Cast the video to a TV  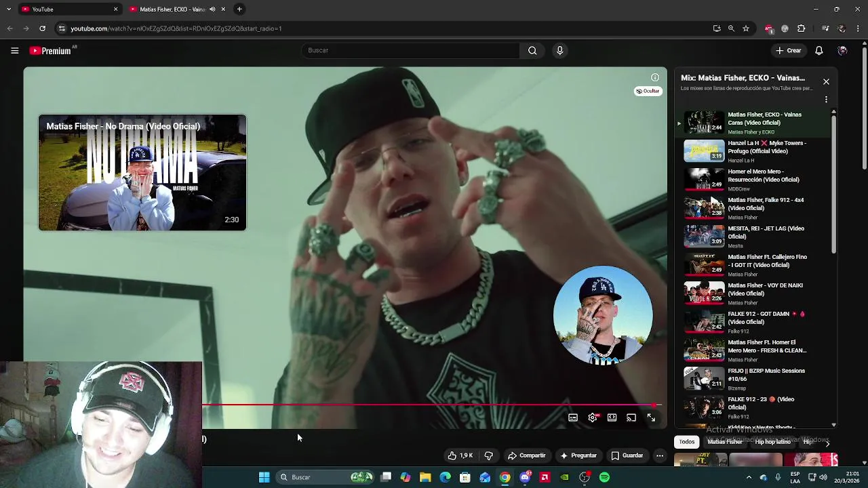coord(631,418)
